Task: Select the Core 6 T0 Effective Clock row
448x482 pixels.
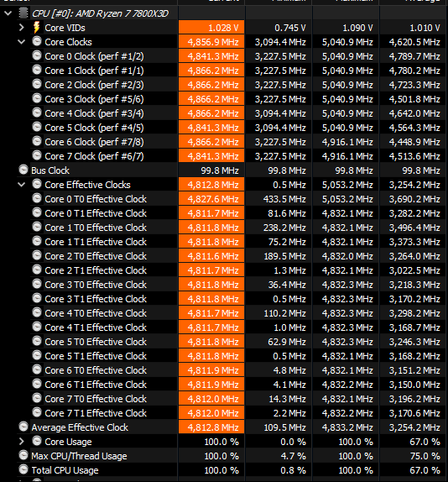Action: (96, 370)
